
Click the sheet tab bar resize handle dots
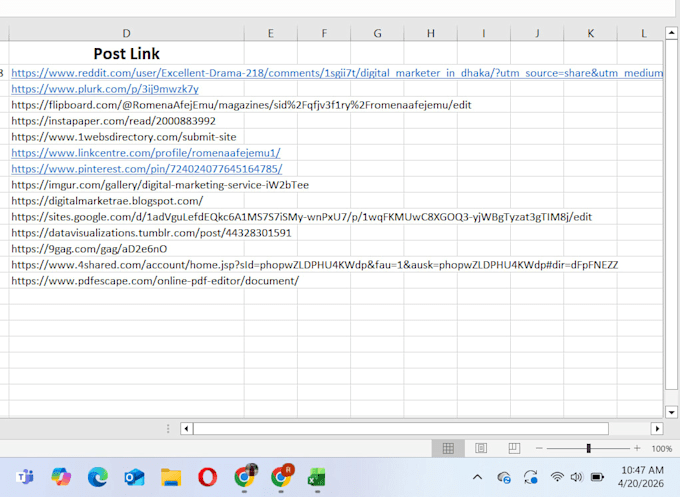tap(168, 428)
